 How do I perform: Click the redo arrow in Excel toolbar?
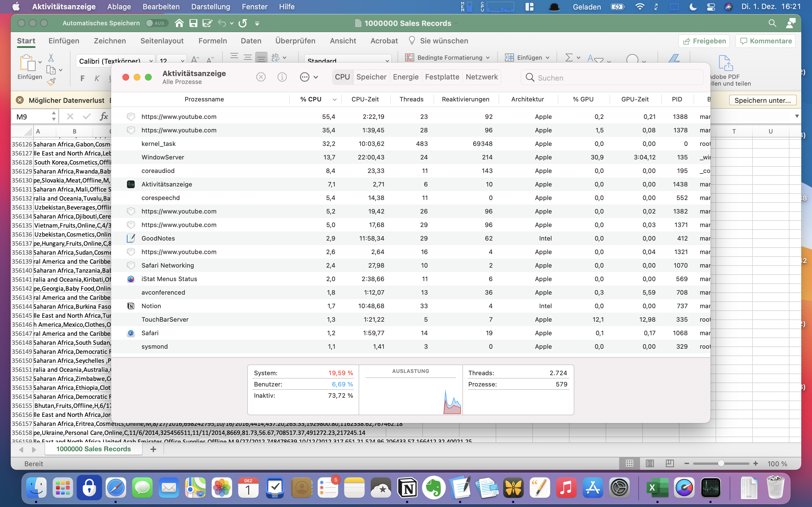click(242, 23)
